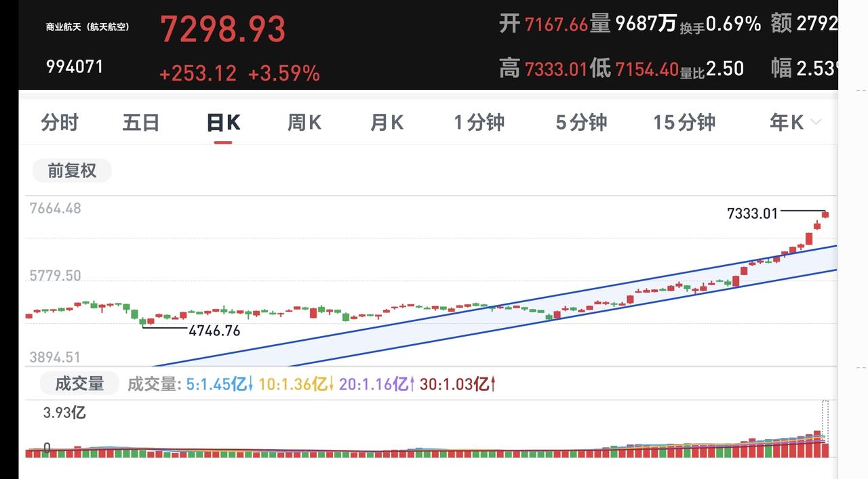Show the 1分钟 one-minute chart
This screenshot has height=479, width=868.
pos(479,123)
